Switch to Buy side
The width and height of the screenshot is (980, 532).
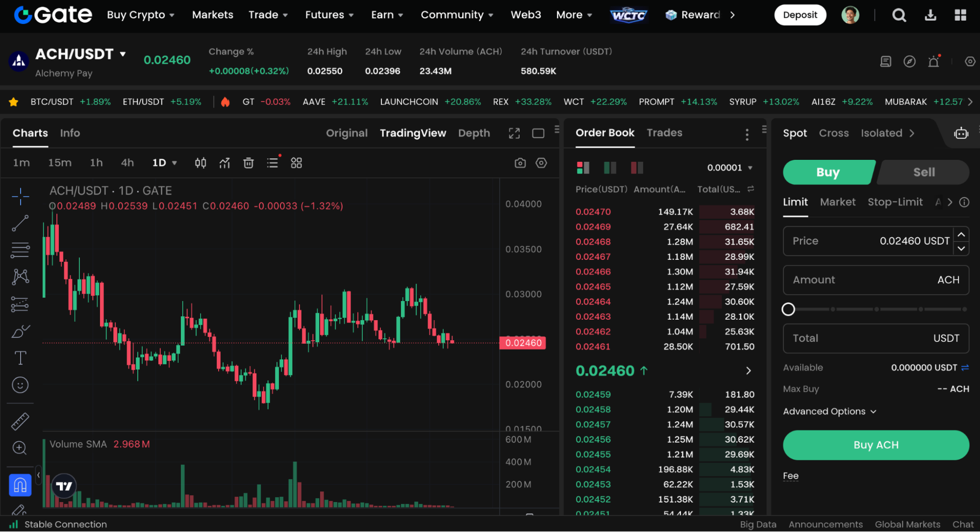click(828, 172)
